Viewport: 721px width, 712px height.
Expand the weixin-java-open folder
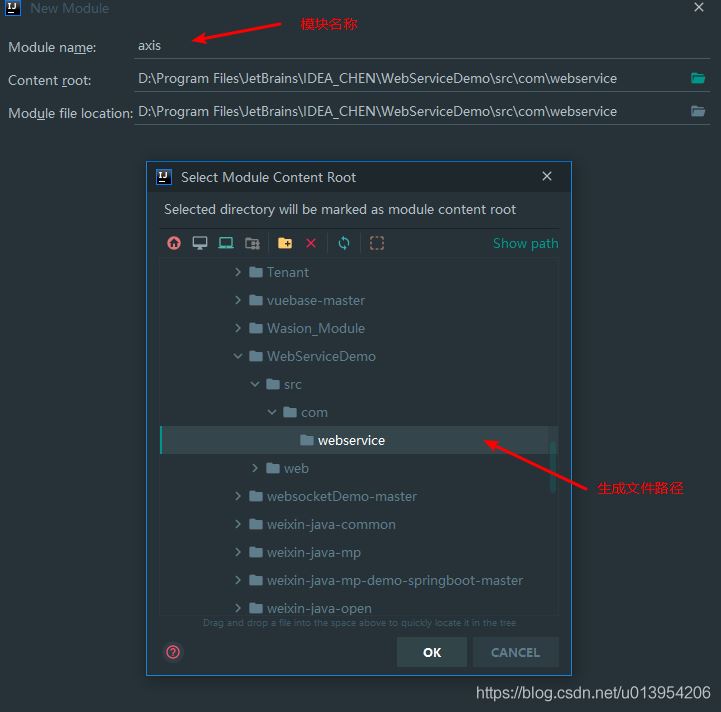[238, 608]
